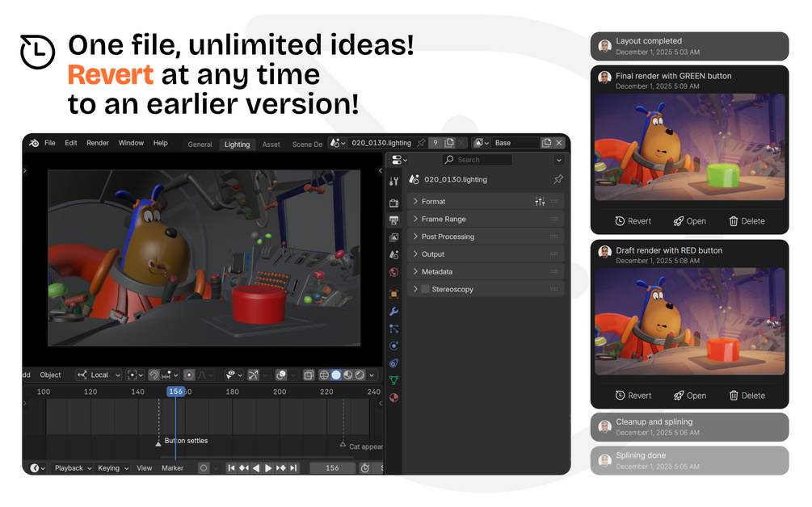Open the properties editor type dropdown
Screen dimensions: 812x507
[399, 160]
